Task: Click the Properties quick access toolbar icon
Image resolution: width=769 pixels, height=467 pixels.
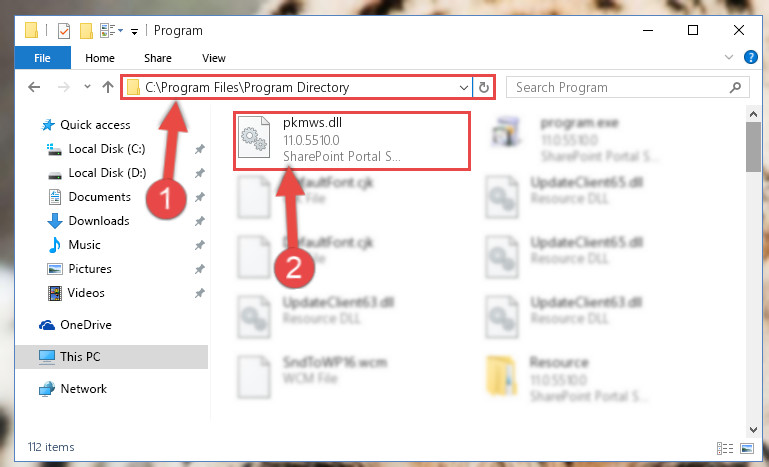Action: coord(64,31)
